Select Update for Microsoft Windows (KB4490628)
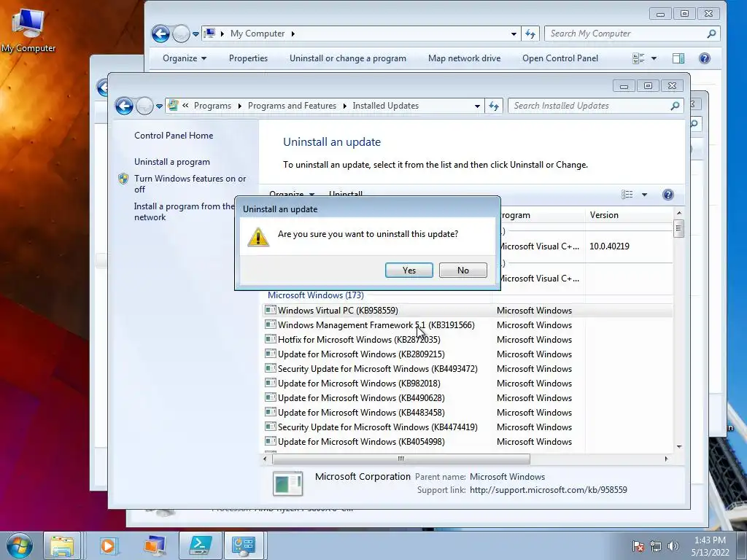Viewport: 747px width, 560px height. pos(468,398)
